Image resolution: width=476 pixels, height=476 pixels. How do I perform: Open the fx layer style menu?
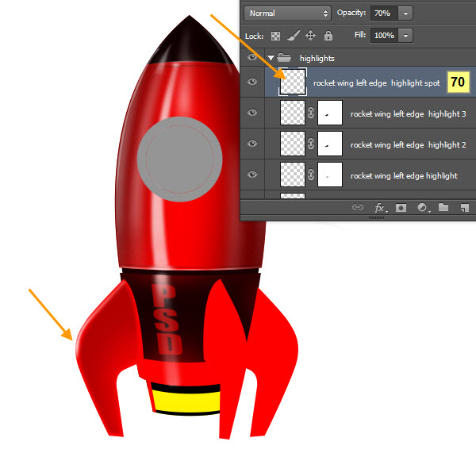coord(380,208)
